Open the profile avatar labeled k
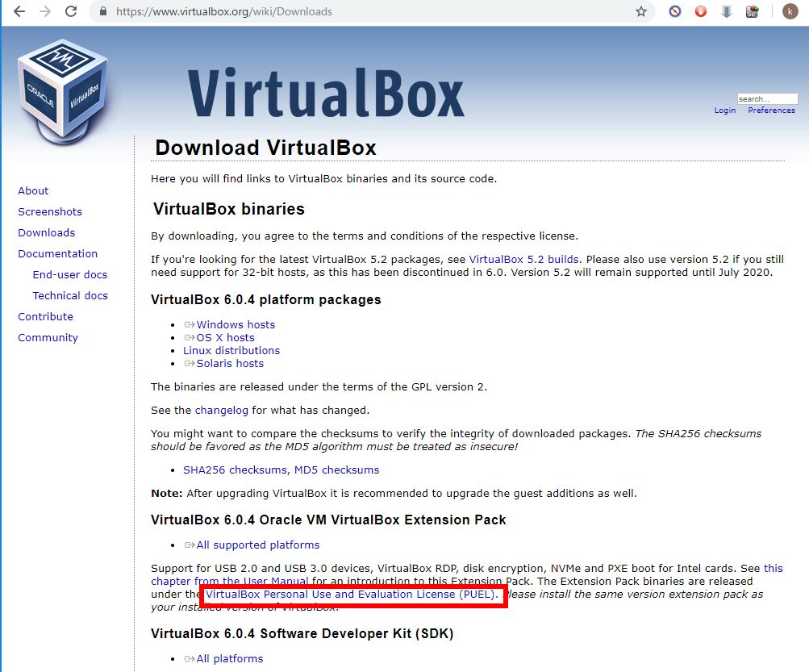Image resolution: width=809 pixels, height=672 pixels. [790, 11]
